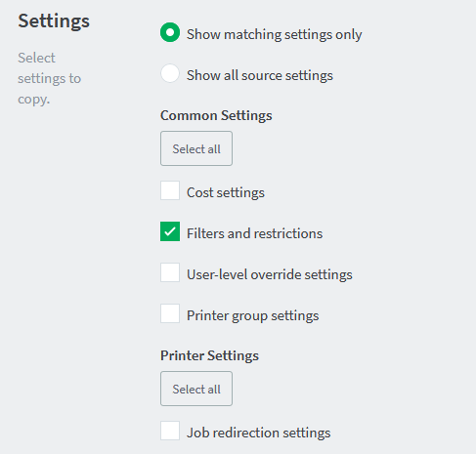Click the User-level override settings label text
The width and height of the screenshot is (476, 454).
(x=270, y=274)
